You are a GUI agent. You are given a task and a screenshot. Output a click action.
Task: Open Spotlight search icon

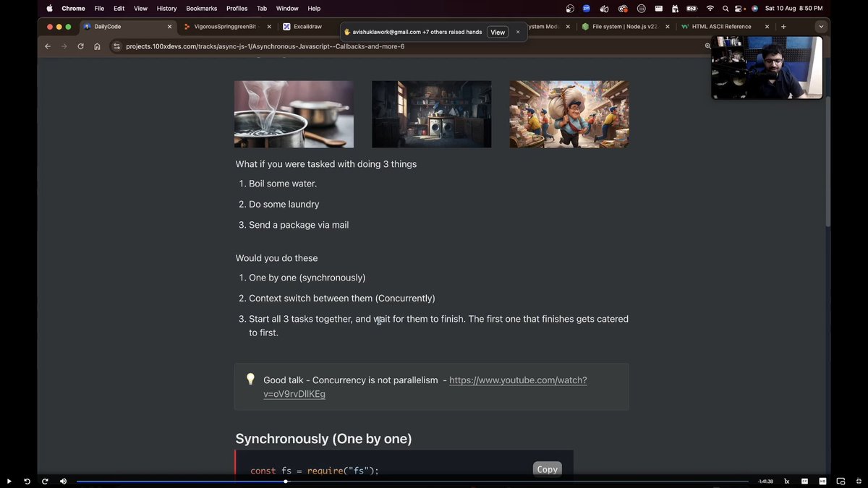726,9
